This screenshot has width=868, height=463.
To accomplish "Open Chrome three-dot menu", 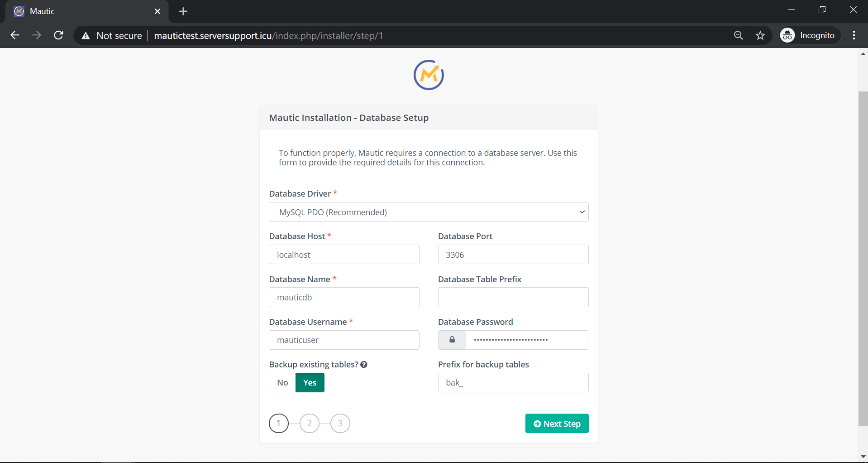I will (854, 35).
